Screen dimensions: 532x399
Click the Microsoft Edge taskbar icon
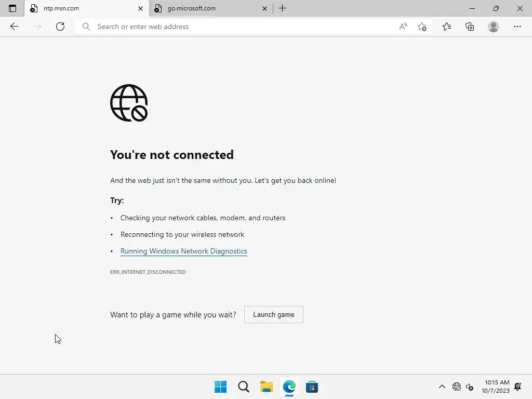[289, 387]
